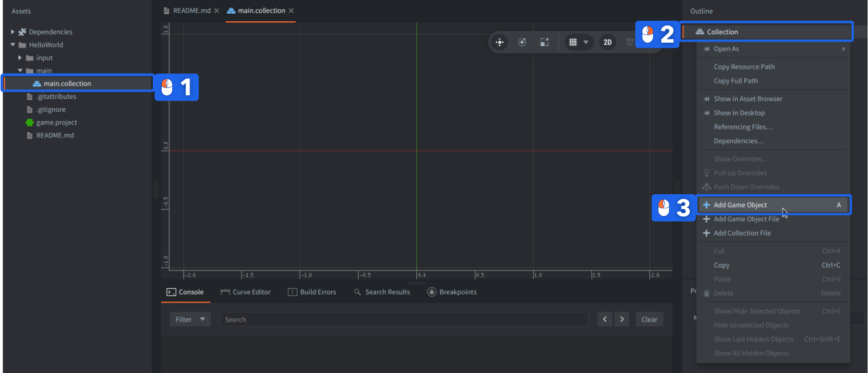The height and width of the screenshot is (373, 868).
Task: Choose Add Game Object from context menu
Action: pos(740,205)
